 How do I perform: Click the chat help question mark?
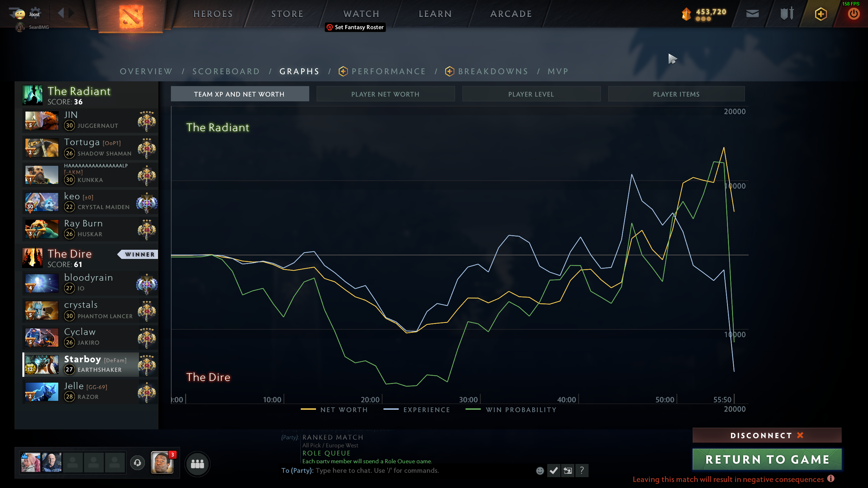click(x=582, y=470)
